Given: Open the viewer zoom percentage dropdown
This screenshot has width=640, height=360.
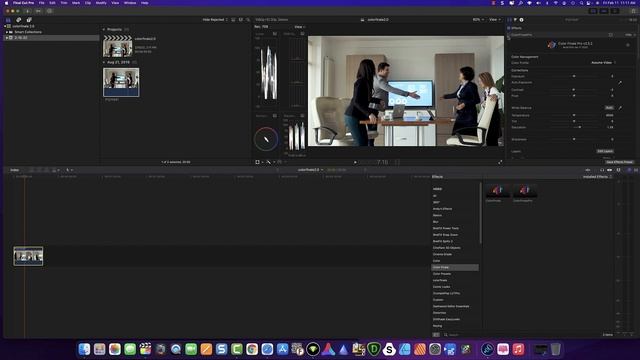Looking at the screenshot, I should point(478,20).
